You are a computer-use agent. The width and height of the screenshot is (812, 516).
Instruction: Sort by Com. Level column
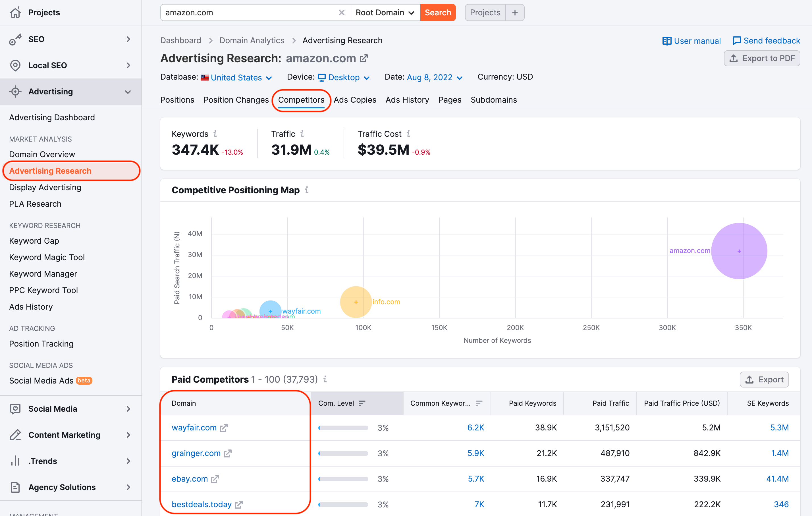(362, 403)
